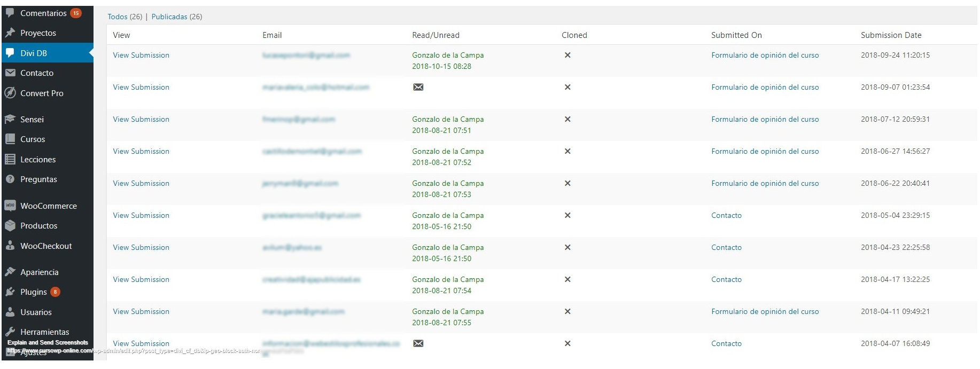Open Convert Pro in the sidebar
The width and height of the screenshot is (980, 369).
[x=42, y=93]
